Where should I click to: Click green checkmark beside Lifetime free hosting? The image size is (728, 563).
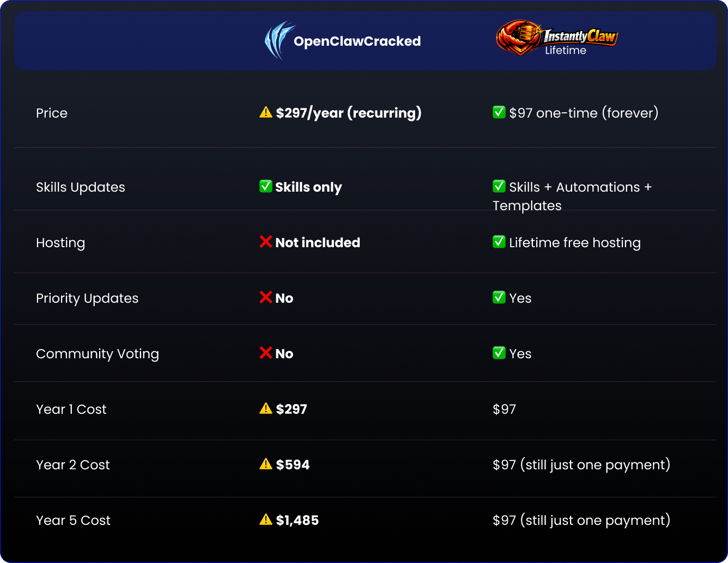499,242
